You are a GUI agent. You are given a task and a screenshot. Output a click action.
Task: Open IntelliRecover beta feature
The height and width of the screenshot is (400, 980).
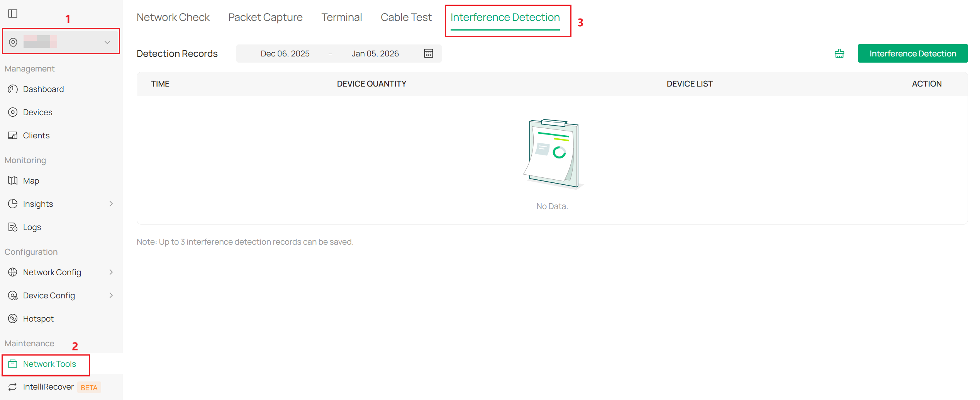click(x=48, y=386)
